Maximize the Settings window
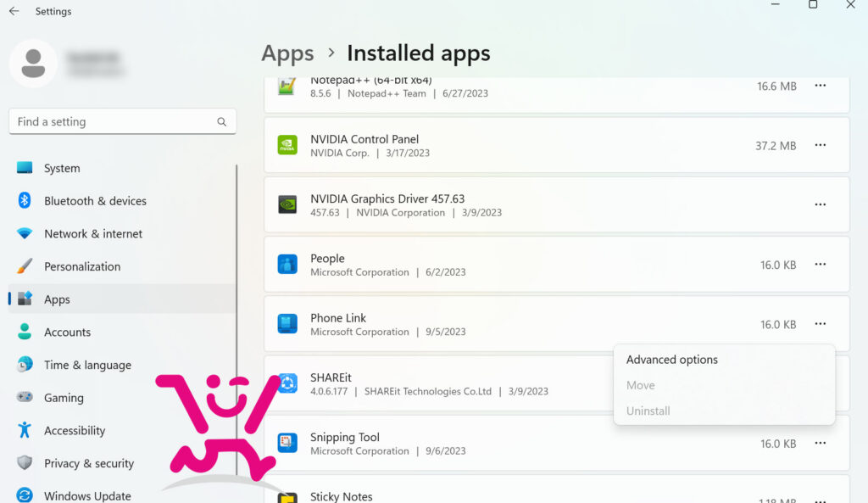 813,5
